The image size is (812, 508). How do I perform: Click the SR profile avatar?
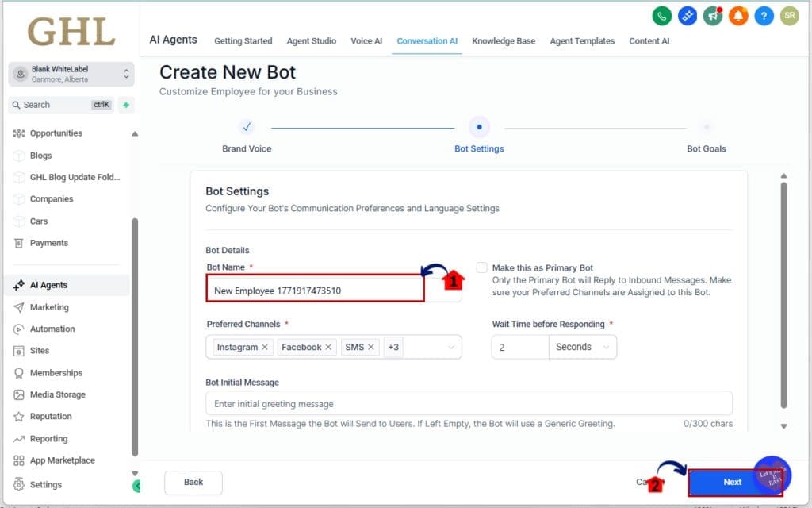tap(790, 15)
